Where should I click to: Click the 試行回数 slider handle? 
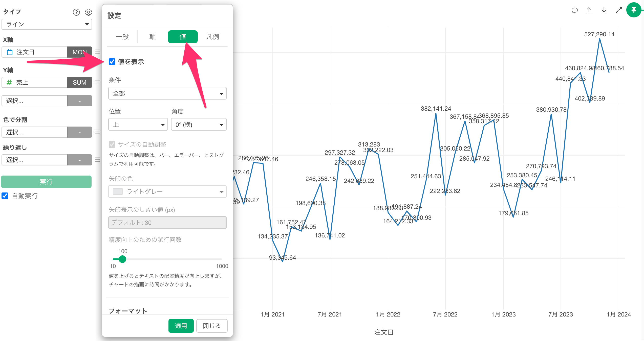[122, 259]
